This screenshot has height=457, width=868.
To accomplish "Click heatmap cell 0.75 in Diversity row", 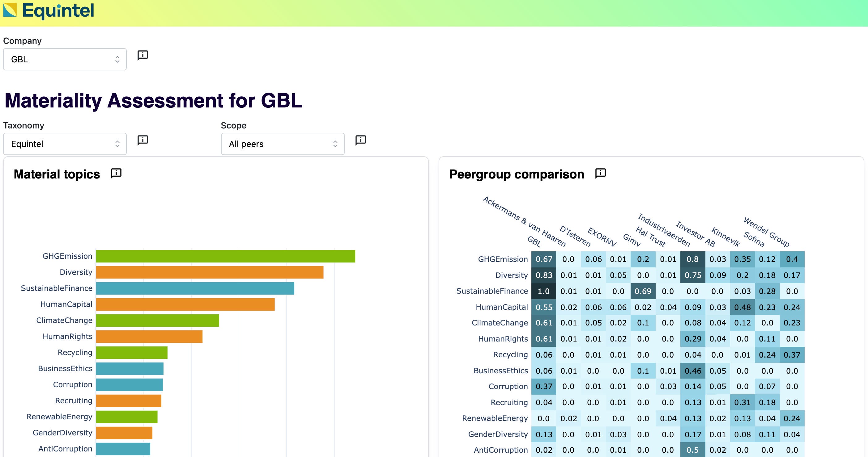I will click(x=692, y=275).
